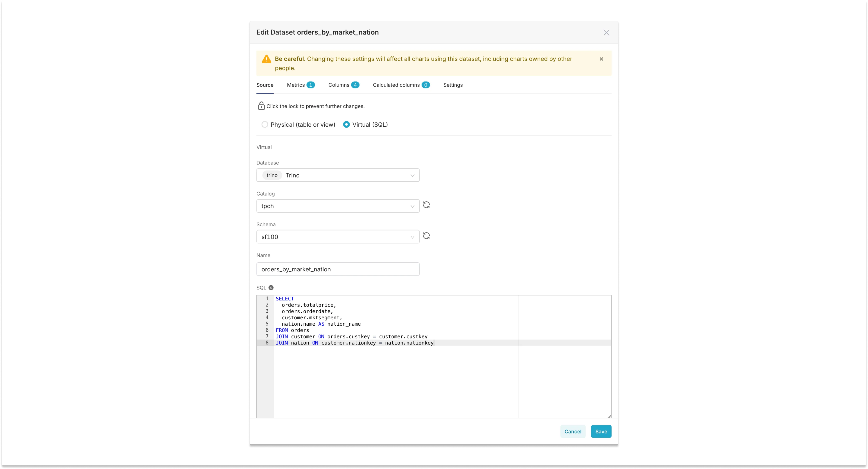This screenshot has height=469, width=868.
Task: Refresh the catalog list
Action: click(426, 205)
